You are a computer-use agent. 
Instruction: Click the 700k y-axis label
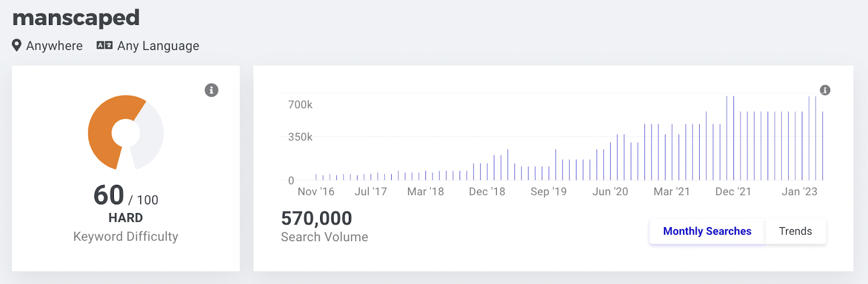(x=301, y=105)
